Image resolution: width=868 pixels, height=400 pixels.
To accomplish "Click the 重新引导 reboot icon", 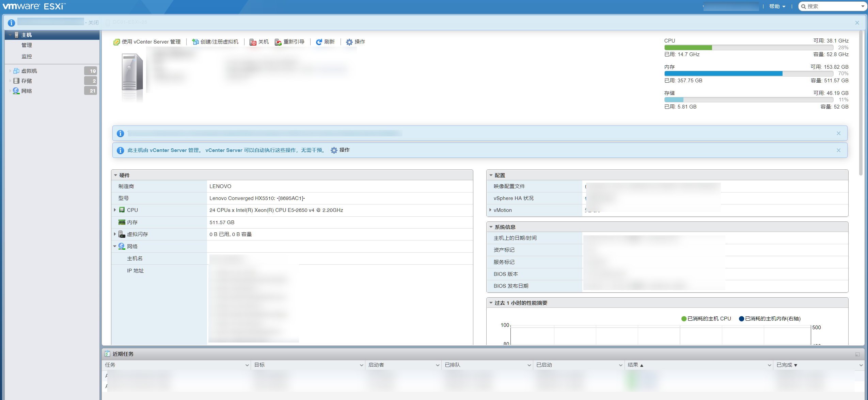I will (278, 42).
